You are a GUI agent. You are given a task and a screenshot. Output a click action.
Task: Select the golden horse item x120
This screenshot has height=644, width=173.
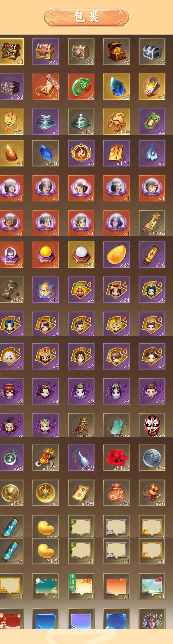(x=116, y=122)
